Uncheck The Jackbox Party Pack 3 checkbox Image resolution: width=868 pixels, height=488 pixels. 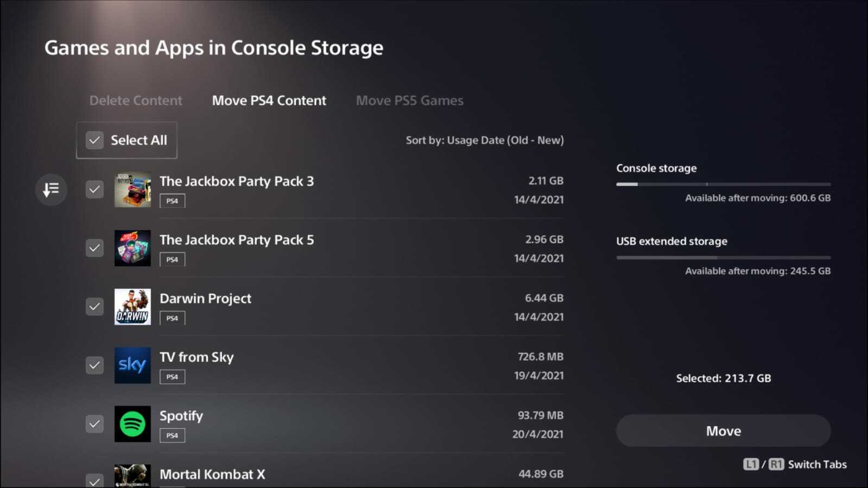(x=94, y=189)
